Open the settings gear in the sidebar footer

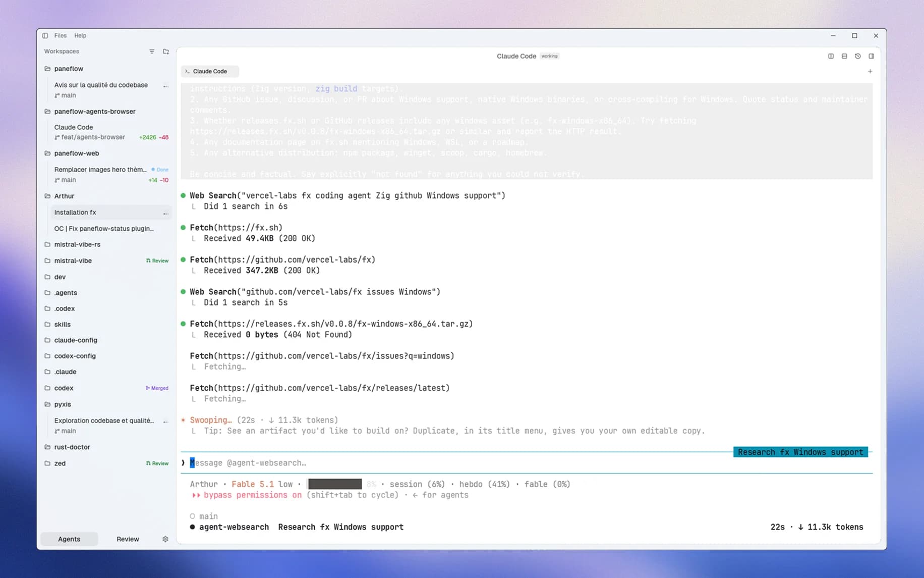pyautogui.click(x=165, y=539)
